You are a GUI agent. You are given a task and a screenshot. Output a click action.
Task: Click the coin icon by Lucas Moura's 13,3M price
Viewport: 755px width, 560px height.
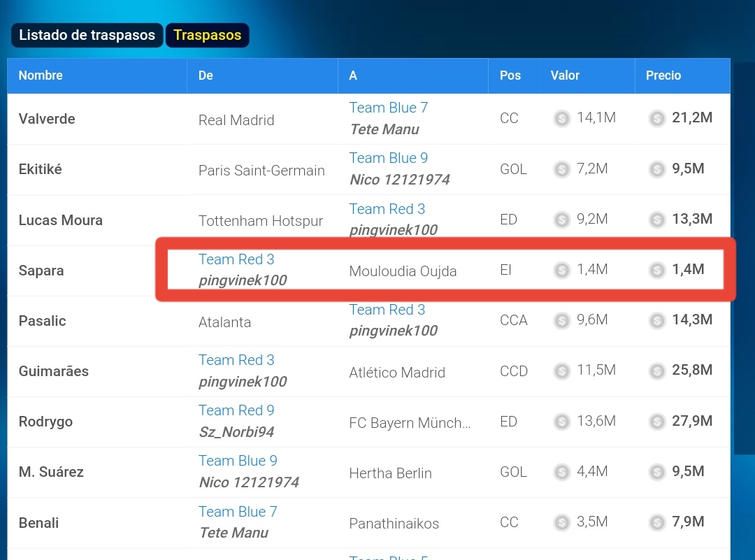[657, 220]
